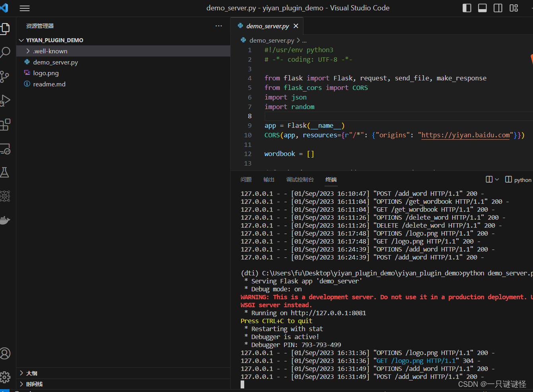Viewport: 533px width, 392px height.
Task: Switch to the 问题 problems panel tab
Action: (x=246, y=179)
